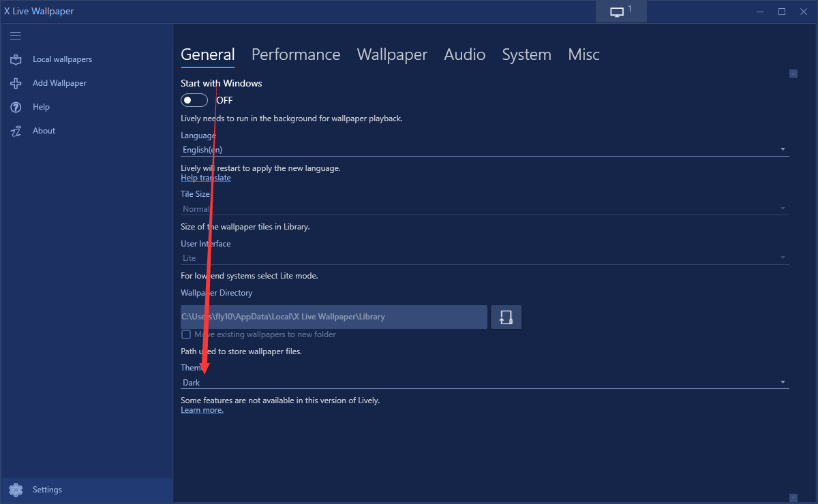The image size is (818, 504).
Task: Click the Help translate link
Action: pyautogui.click(x=206, y=178)
